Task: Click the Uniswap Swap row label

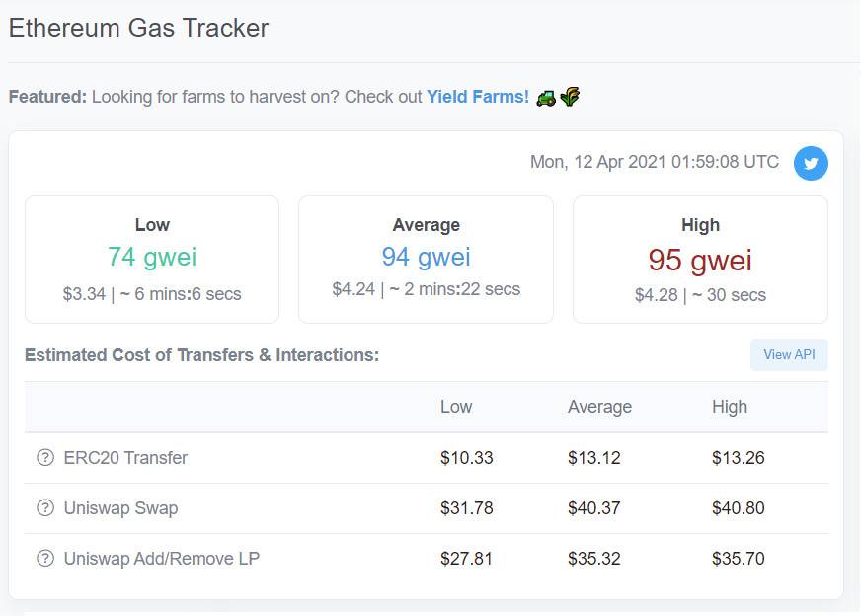Action: [120, 508]
